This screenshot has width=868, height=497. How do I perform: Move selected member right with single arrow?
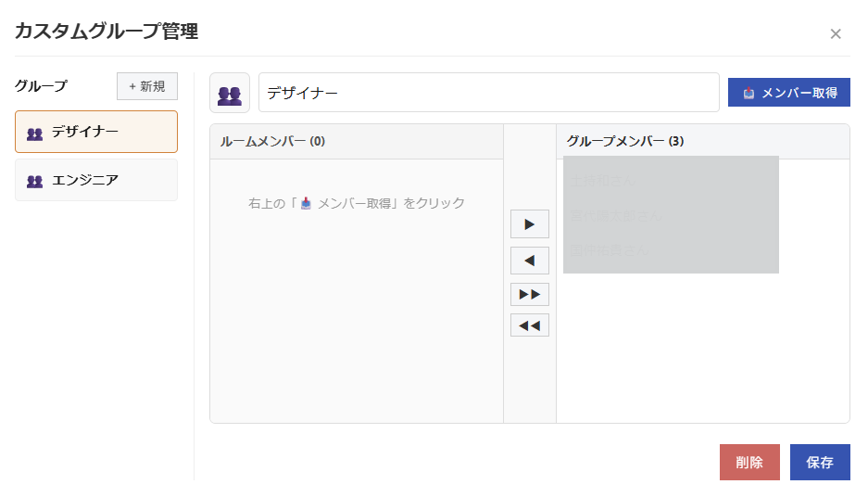coord(529,223)
